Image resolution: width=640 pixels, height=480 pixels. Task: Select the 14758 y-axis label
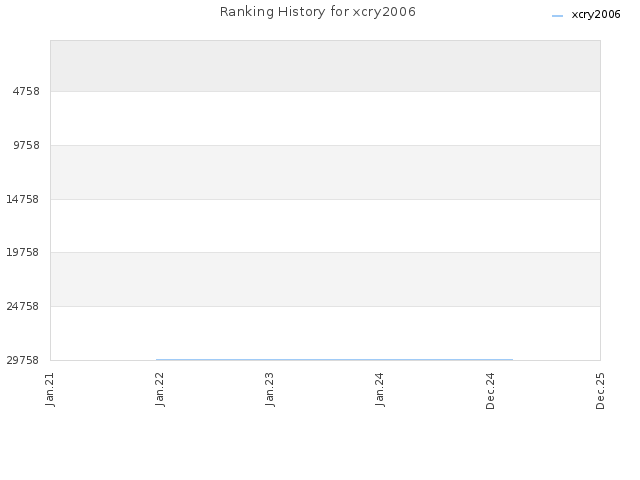[x=22, y=199]
